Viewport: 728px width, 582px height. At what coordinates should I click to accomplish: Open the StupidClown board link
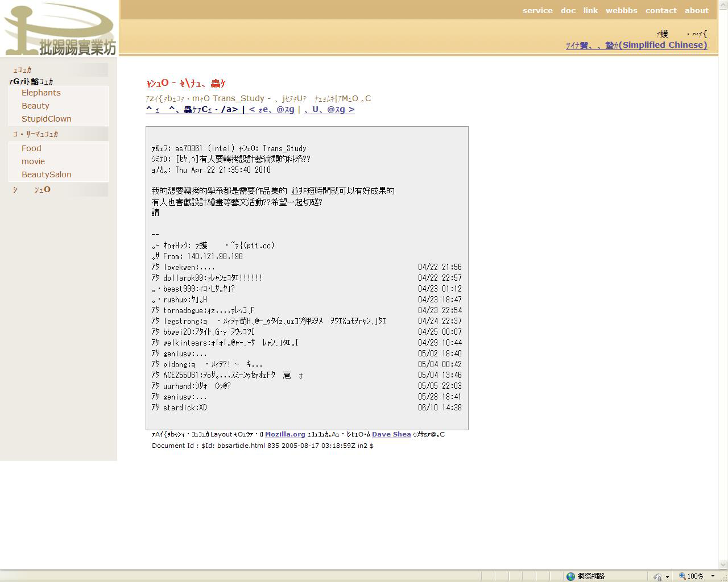[47, 119]
